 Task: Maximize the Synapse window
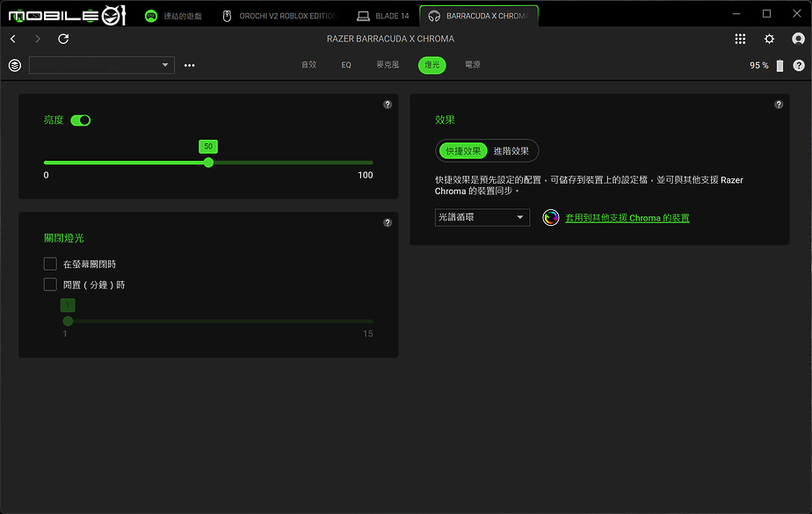coord(767,13)
